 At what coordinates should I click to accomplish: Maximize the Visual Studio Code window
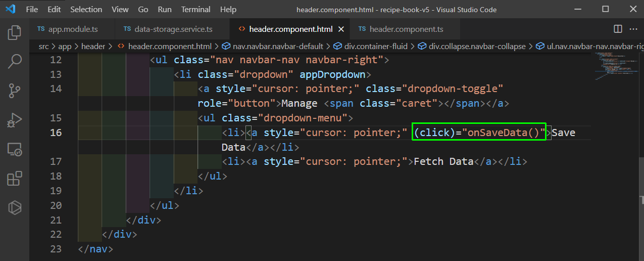pyautogui.click(x=605, y=10)
